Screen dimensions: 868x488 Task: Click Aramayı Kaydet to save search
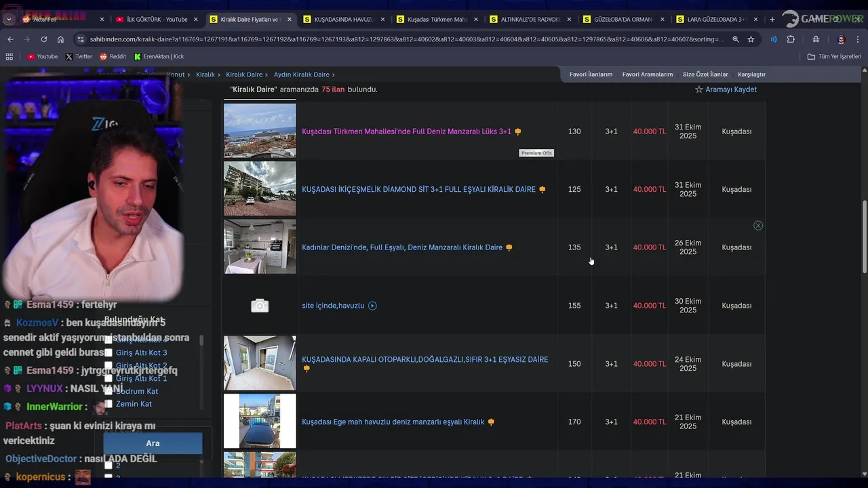(726, 89)
